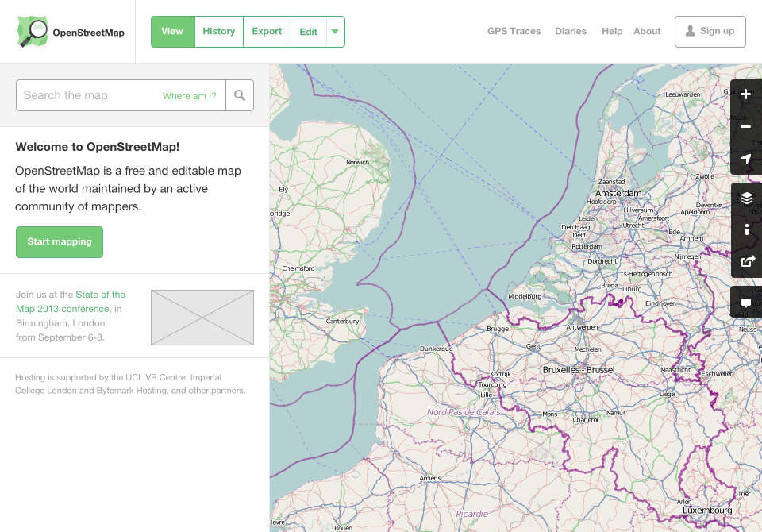Click Brugge label on the map

(x=498, y=329)
